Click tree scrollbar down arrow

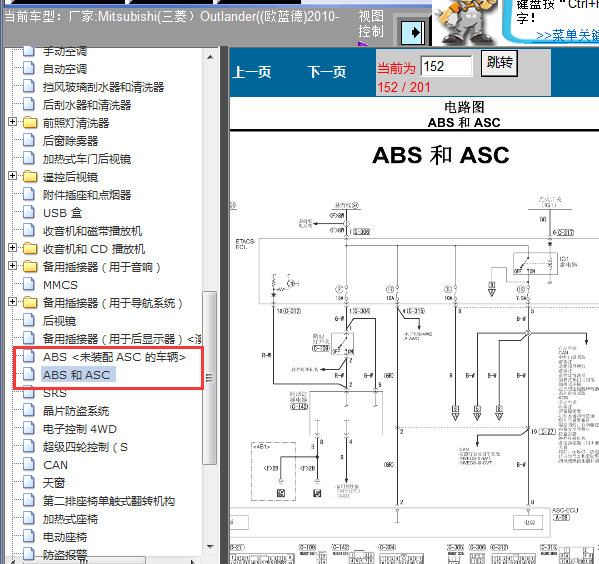click(x=210, y=546)
